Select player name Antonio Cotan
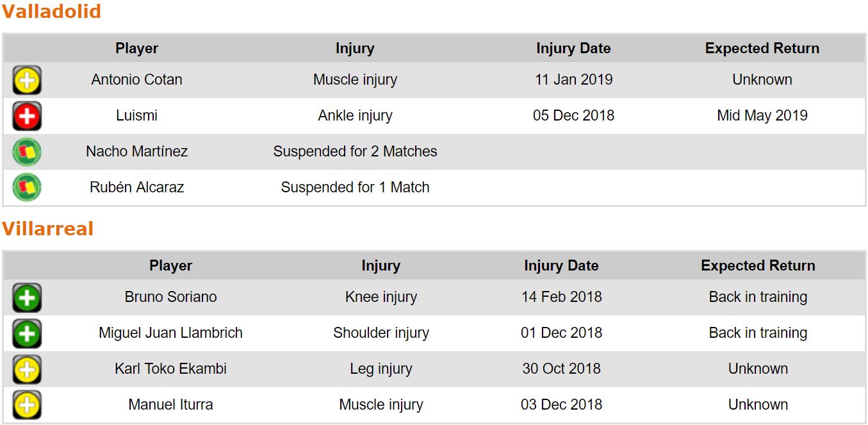 [x=136, y=80]
